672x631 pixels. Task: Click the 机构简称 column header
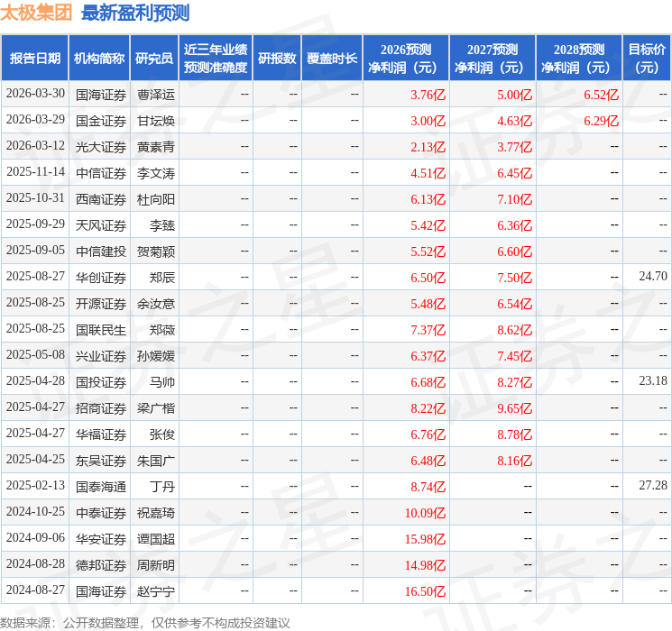[99, 59]
